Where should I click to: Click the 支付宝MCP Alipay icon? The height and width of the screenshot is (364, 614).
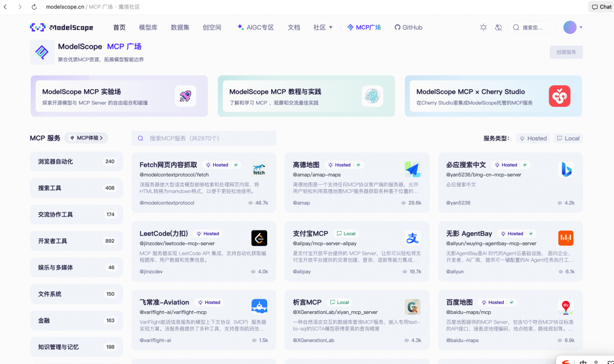click(x=412, y=238)
